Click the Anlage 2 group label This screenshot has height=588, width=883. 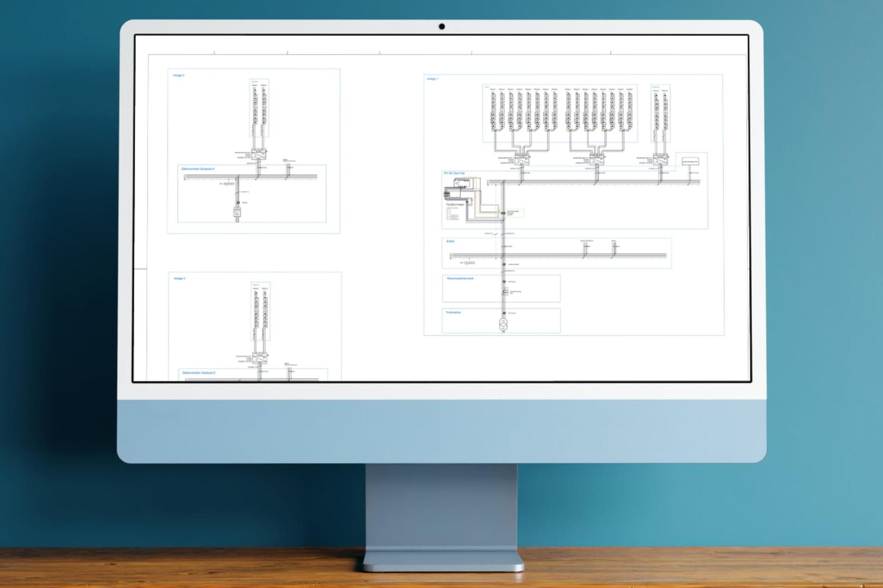179,75
